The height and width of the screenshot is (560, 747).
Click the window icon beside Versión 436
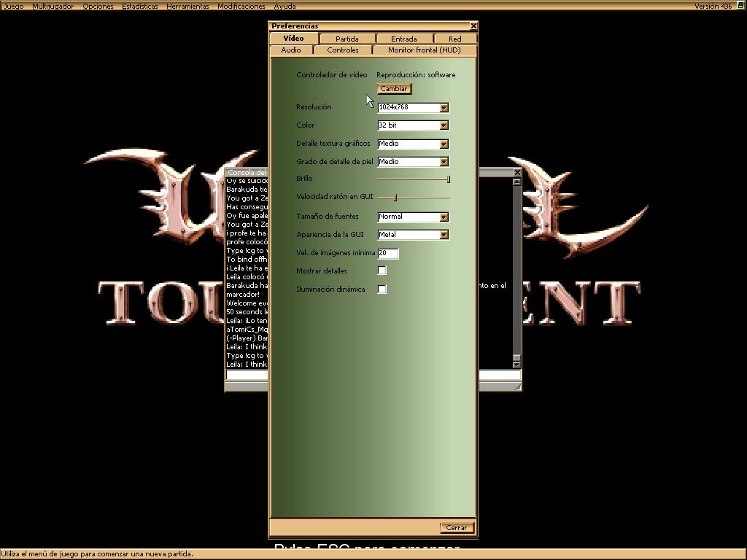pyautogui.click(x=741, y=6)
